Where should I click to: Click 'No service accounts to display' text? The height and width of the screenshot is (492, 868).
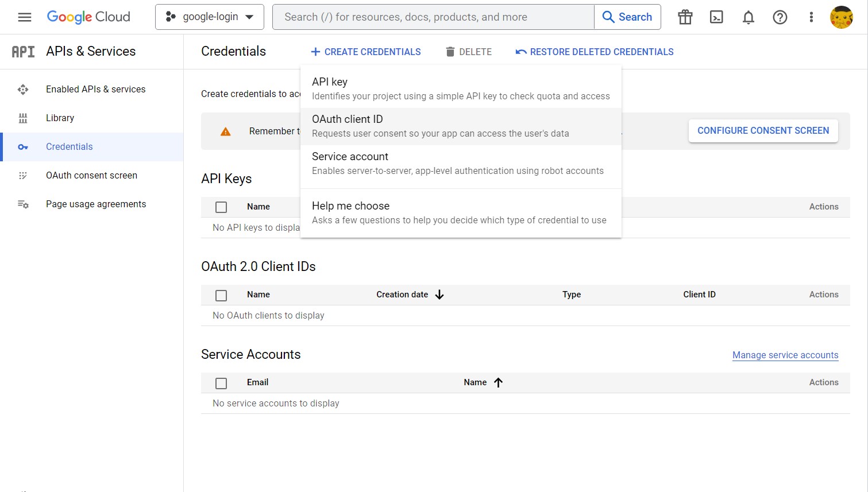[x=276, y=403]
